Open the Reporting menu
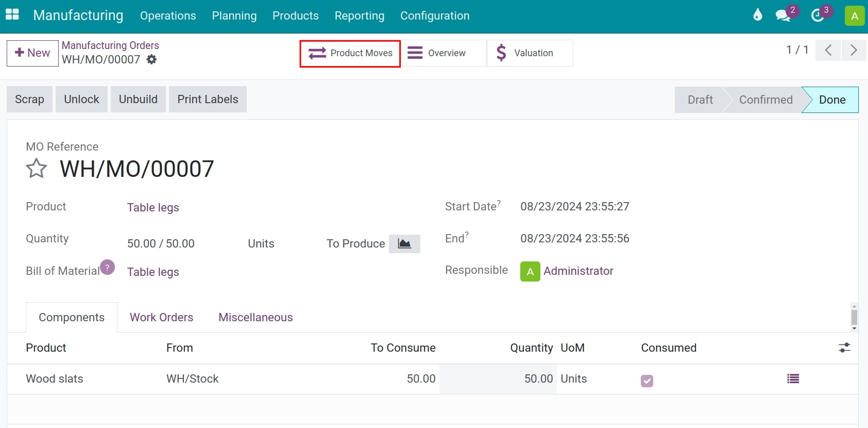 coord(360,15)
